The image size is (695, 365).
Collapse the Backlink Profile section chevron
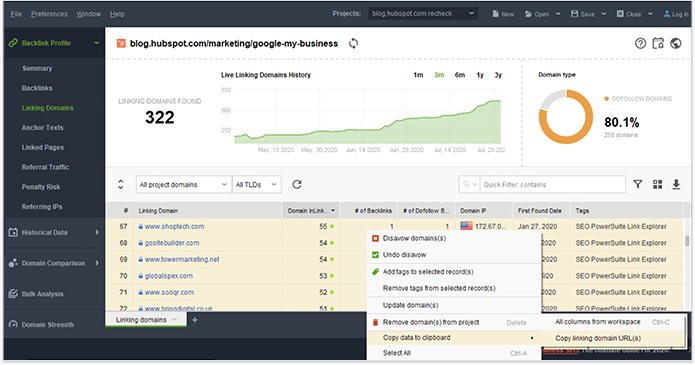point(96,43)
